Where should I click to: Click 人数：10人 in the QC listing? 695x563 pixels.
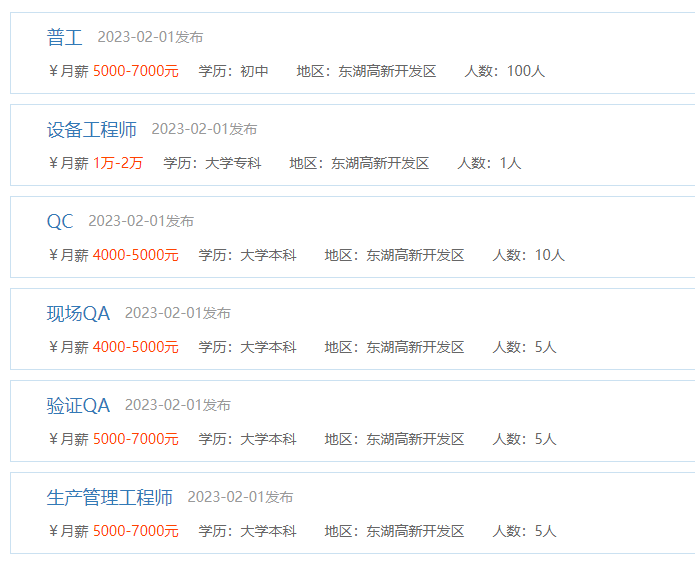coord(528,256)
